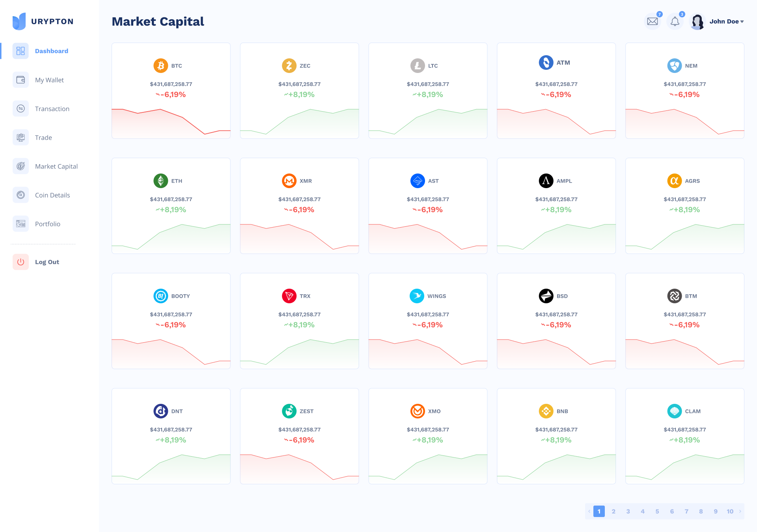The image size is (757, 532).
Task: Click the Urypton logo icon
Action: [19, 21]
